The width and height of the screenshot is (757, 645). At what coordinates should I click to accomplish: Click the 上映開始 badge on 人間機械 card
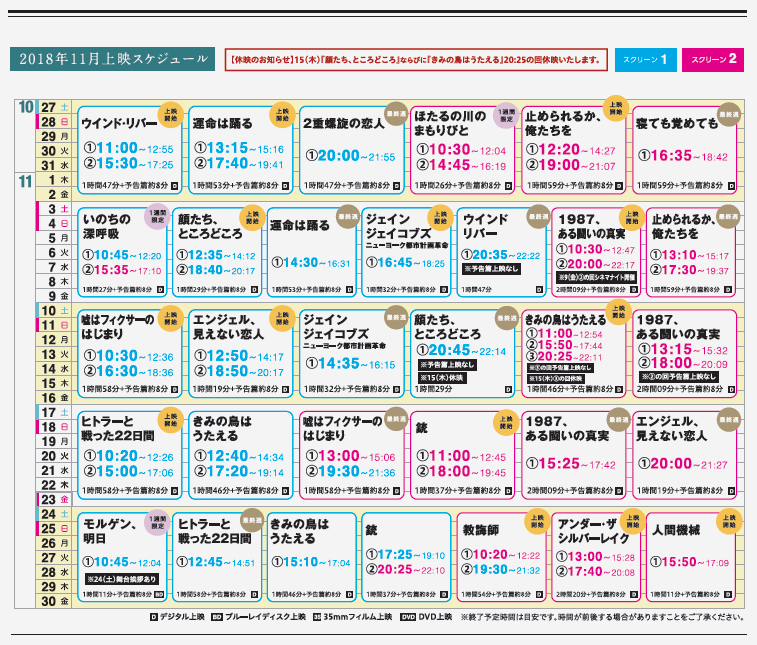[729, 521]
